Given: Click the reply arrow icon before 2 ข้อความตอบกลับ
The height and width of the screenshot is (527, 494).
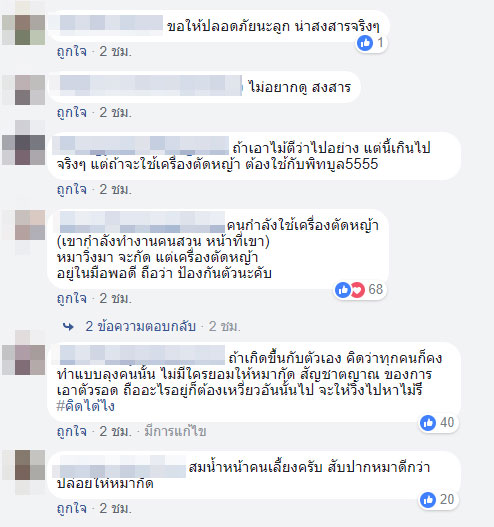Looking at the screenshot, I should click(x=69, y=326).
